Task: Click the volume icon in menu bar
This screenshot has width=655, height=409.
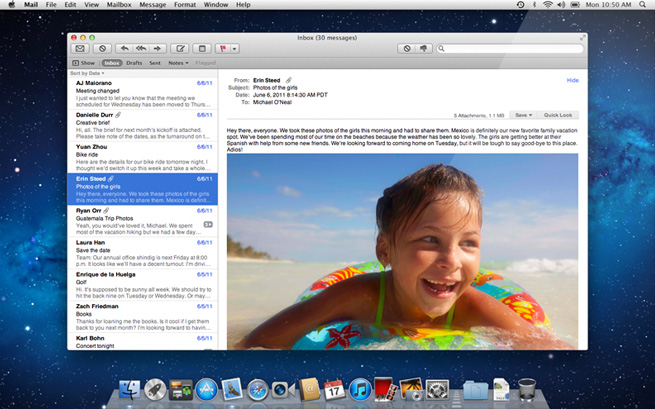Action: [561, 5]
